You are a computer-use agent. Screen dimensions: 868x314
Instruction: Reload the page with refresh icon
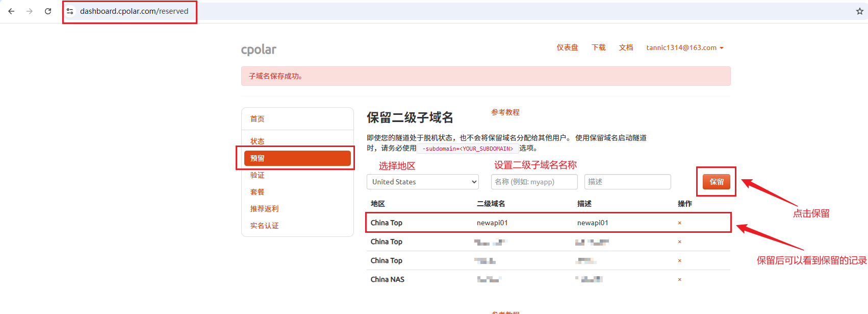click(48, 11)
